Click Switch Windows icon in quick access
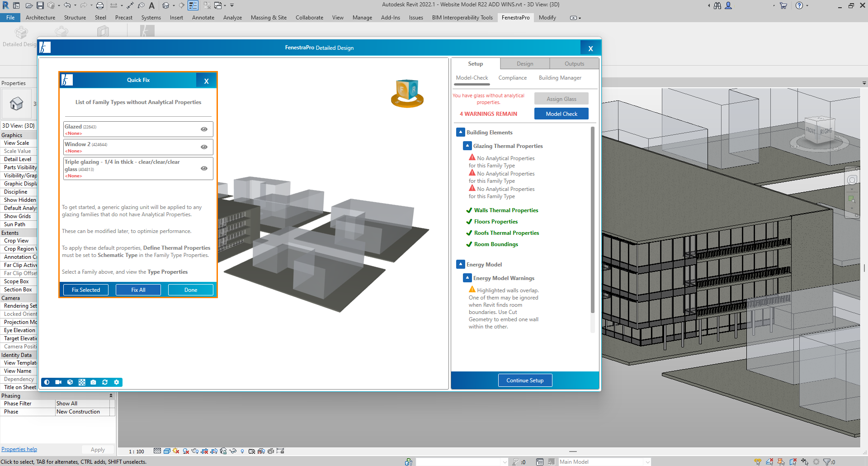The height and width of the screenshot is (466, 868). pyautogui.click(x=218, y=5)
